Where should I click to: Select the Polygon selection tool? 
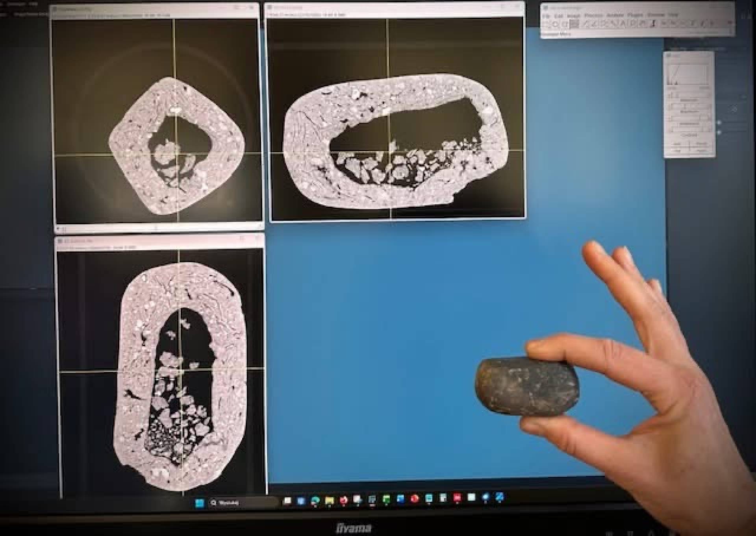pos(565,24)
